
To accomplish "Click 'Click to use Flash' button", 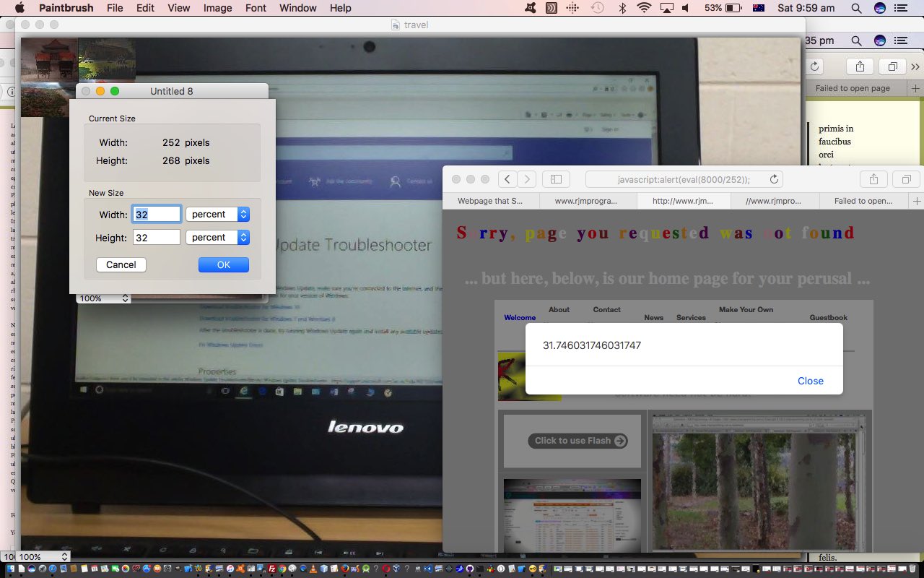I will coord(577,441).
